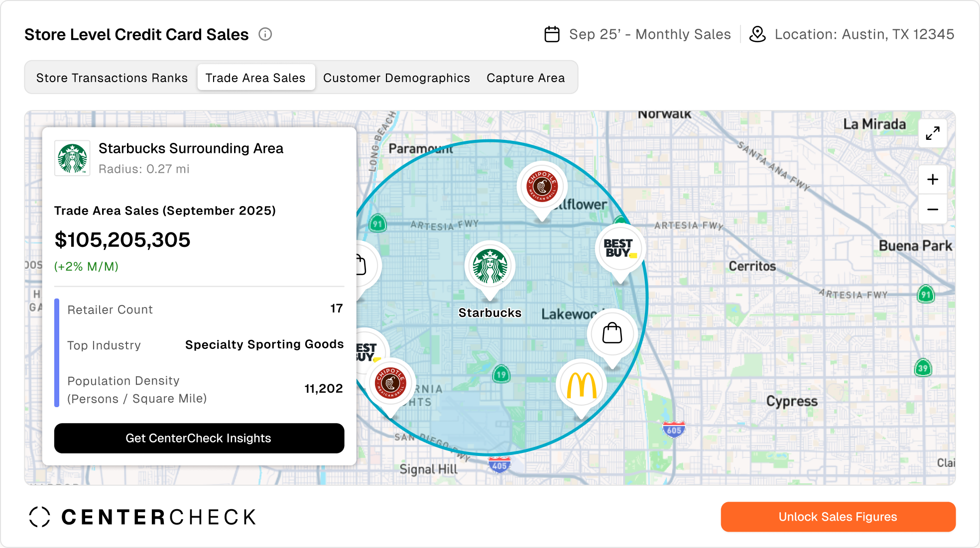Click the Cypress map label

tap(792, 401)
